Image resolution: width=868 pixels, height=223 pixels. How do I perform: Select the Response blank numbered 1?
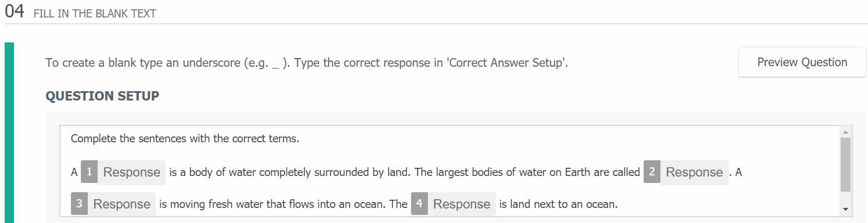123,172
